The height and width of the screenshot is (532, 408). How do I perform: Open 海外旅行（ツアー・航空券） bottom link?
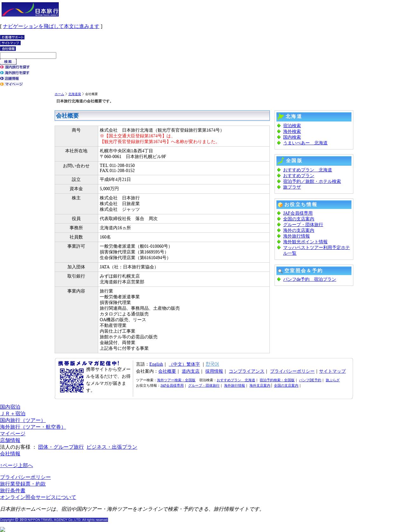(33, 427)
